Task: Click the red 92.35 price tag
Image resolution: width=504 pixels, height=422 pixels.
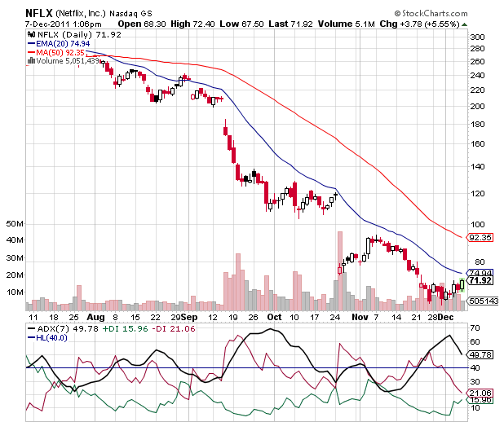Action: pos(480,238)
